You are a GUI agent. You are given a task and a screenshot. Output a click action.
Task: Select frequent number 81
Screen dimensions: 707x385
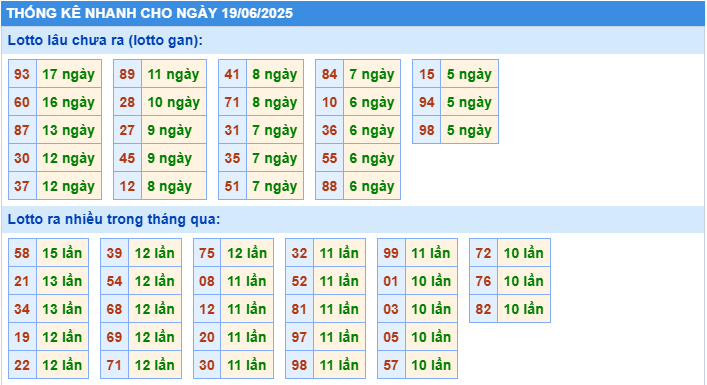point(299,309)
